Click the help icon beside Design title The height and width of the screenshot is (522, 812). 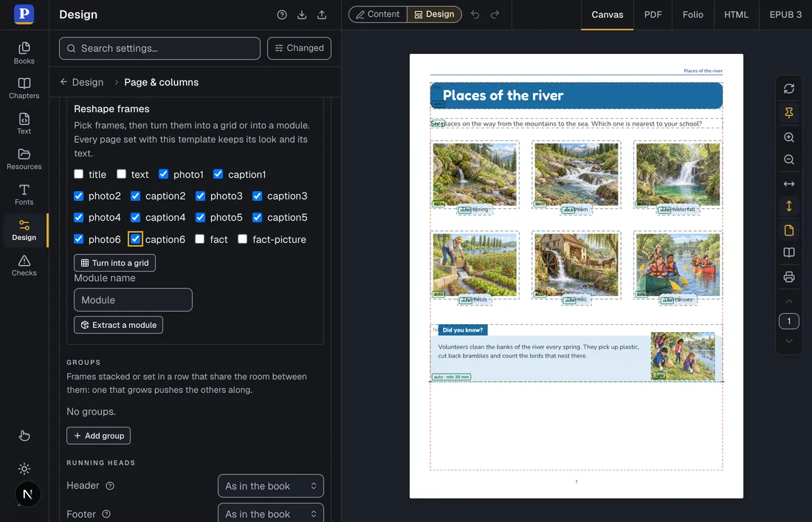(282, 15)
